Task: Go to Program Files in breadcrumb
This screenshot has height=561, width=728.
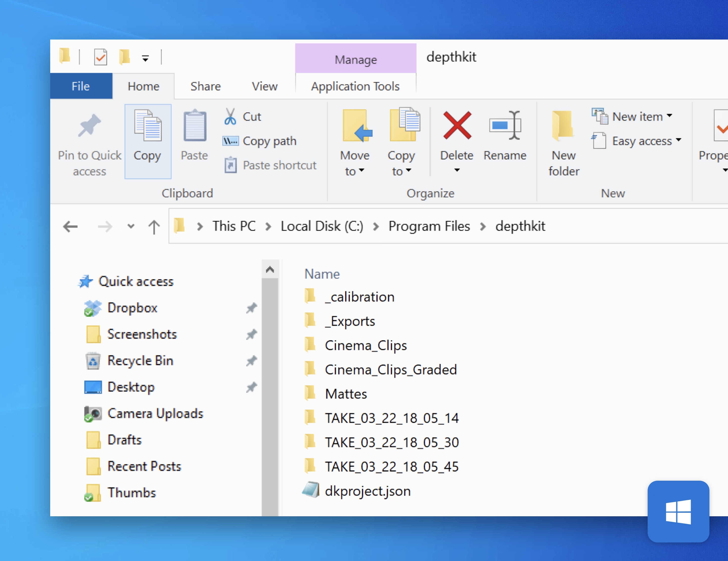Action: click(429, 226)
